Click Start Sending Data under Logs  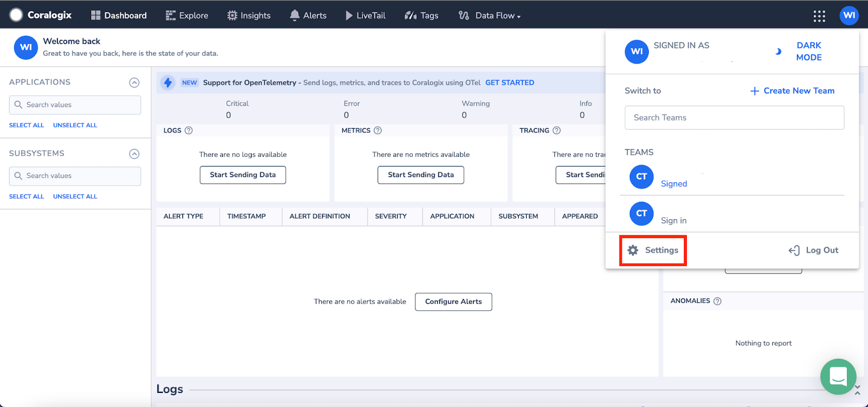tap(243, 175)
